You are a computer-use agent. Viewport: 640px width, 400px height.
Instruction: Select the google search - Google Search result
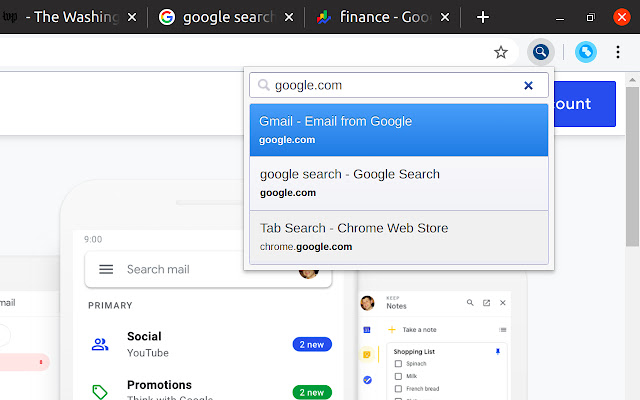pos(398,183)
